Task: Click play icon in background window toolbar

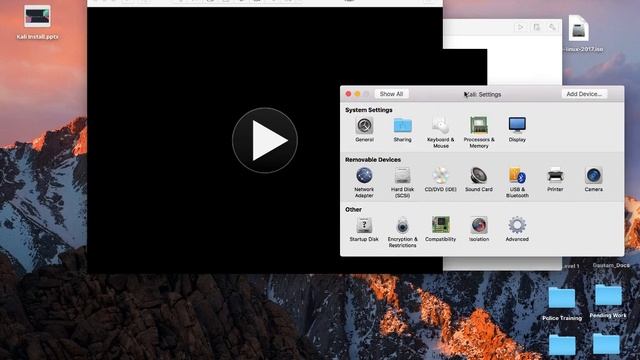Action: (520, 27)
